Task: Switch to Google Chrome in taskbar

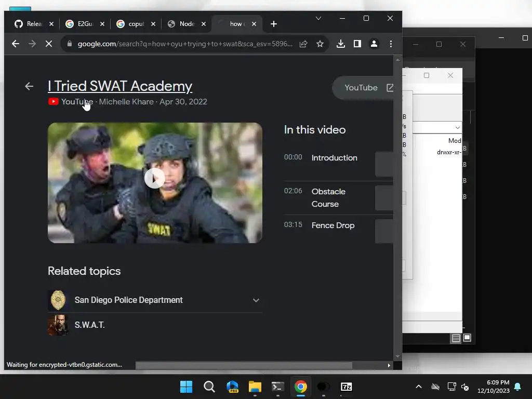Action: point(301,387)
